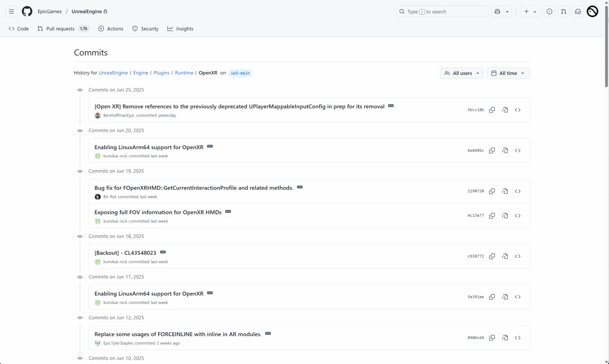The image size is (609, 364).
Task: Show full message of FORCEINLINE commit
Action: click(x=268, y=334)
